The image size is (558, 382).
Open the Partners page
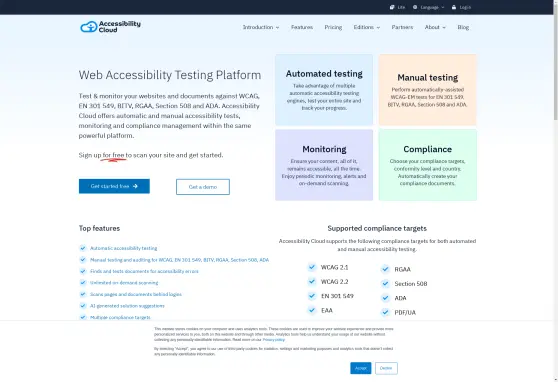(402, 27)
